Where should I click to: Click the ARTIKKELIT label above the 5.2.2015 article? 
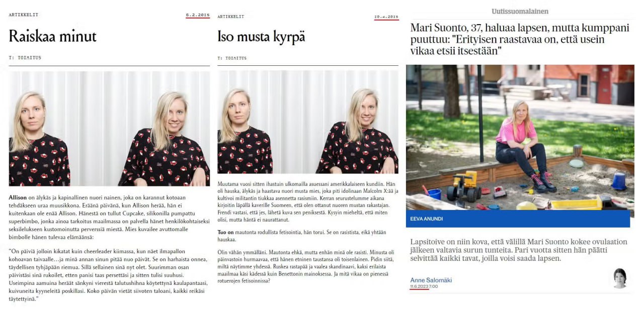23,15
